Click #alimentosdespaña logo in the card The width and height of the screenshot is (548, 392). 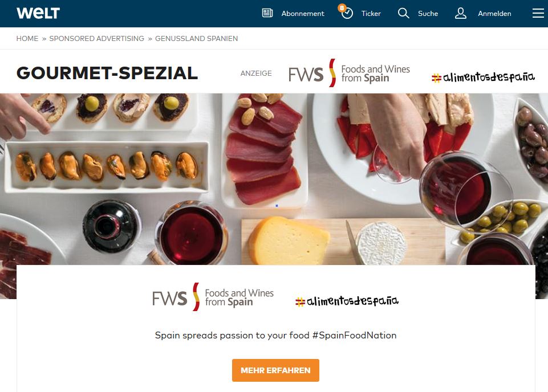point(347,301)
